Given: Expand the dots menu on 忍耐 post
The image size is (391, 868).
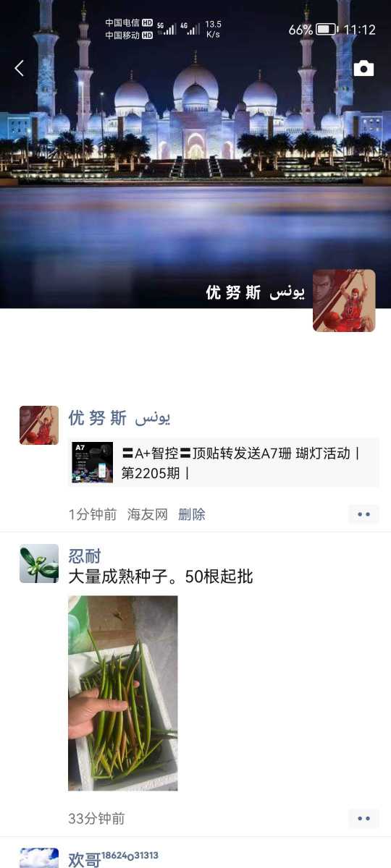Looking at the screenshot, I should 363,819.
